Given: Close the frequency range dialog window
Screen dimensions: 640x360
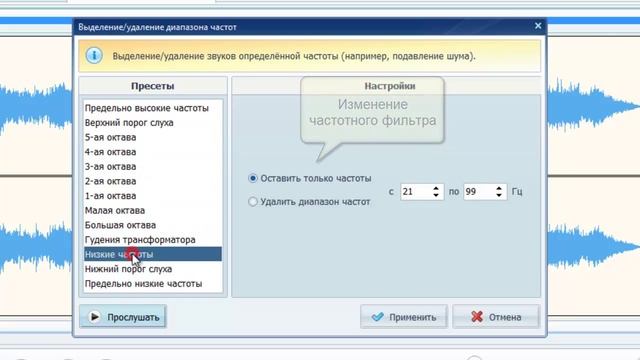Looking at the screenshot, I should coord(538,26).
